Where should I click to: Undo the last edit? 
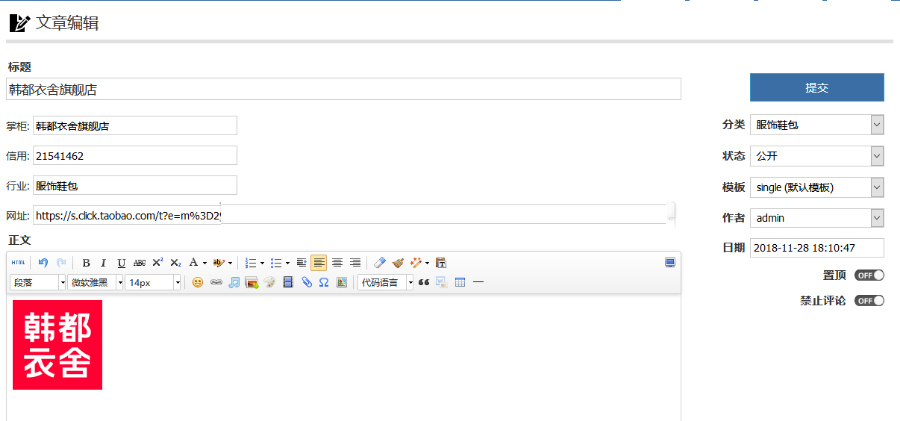pyautogui.click(x=43, y=263)
